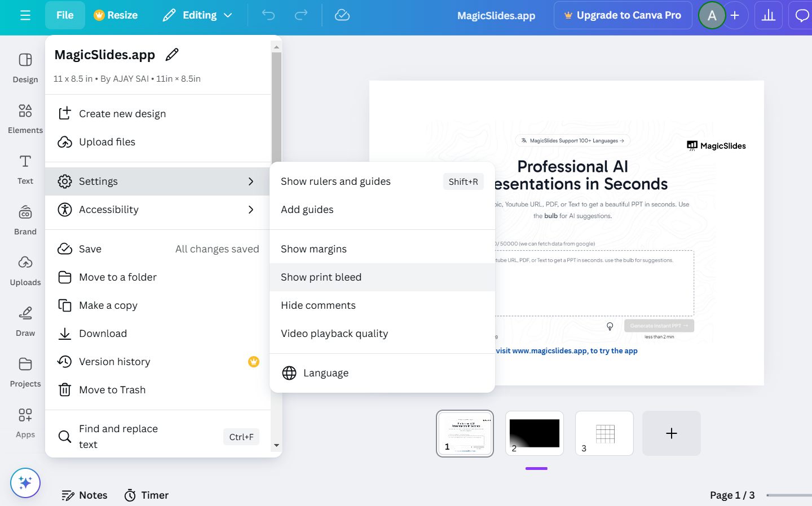Open the Uploads sidebar panel

click(x=25, y=270)
